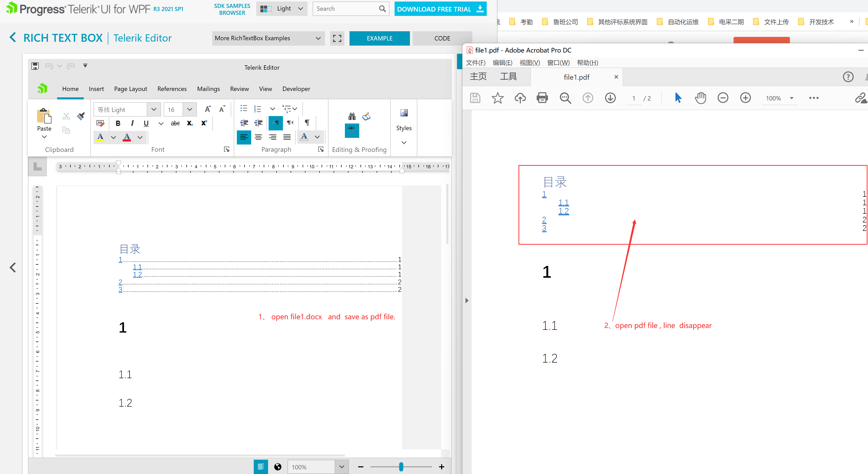Click DOWNLOAD FREE TRIAL button

point(440,9)
